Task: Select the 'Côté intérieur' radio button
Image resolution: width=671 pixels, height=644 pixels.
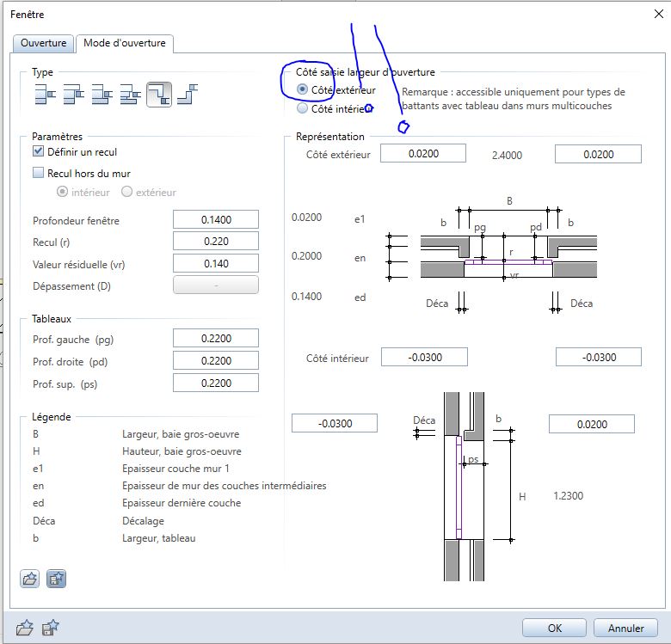Action: pos(302,108)
